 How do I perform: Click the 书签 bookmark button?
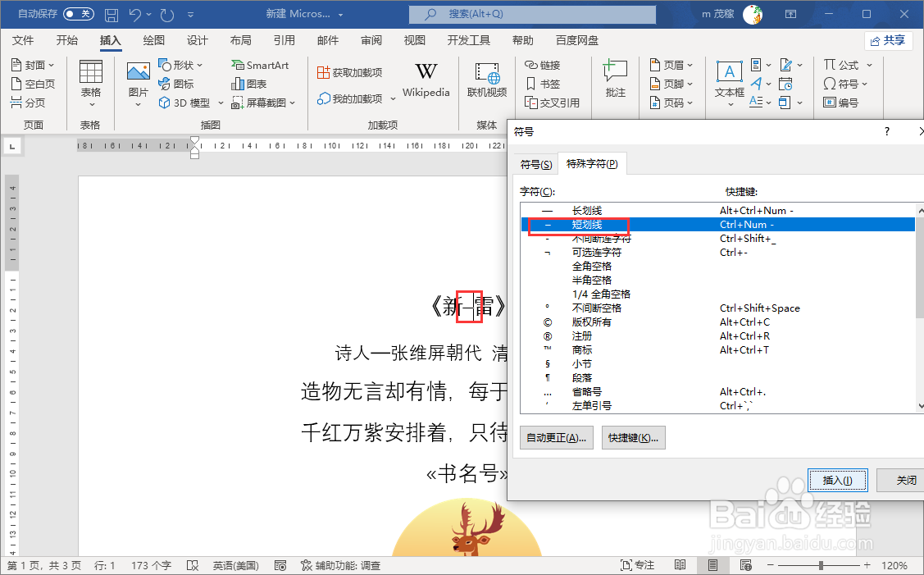(542, 84)
